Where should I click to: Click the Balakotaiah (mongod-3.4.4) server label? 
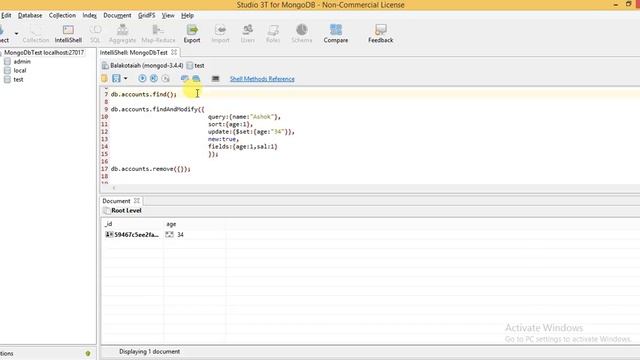[x=147, y=65]
